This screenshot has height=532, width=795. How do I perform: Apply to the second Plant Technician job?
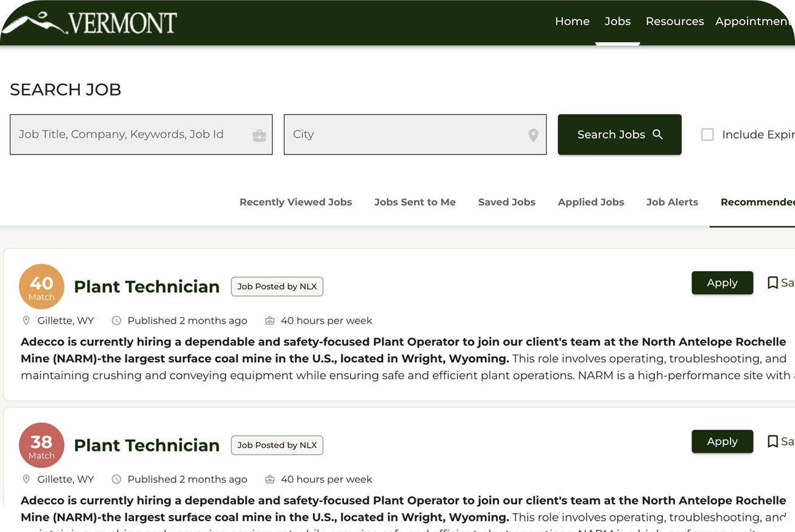coord(722,441)
